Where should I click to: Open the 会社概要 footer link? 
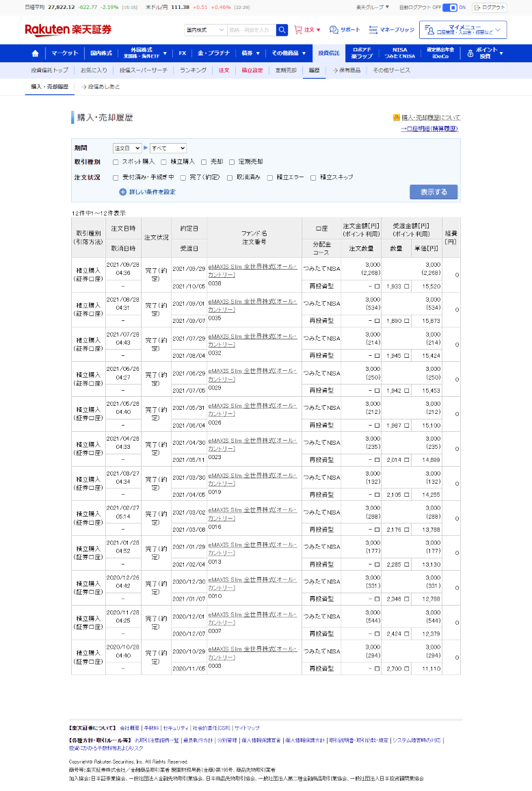[x=130, y=728]
